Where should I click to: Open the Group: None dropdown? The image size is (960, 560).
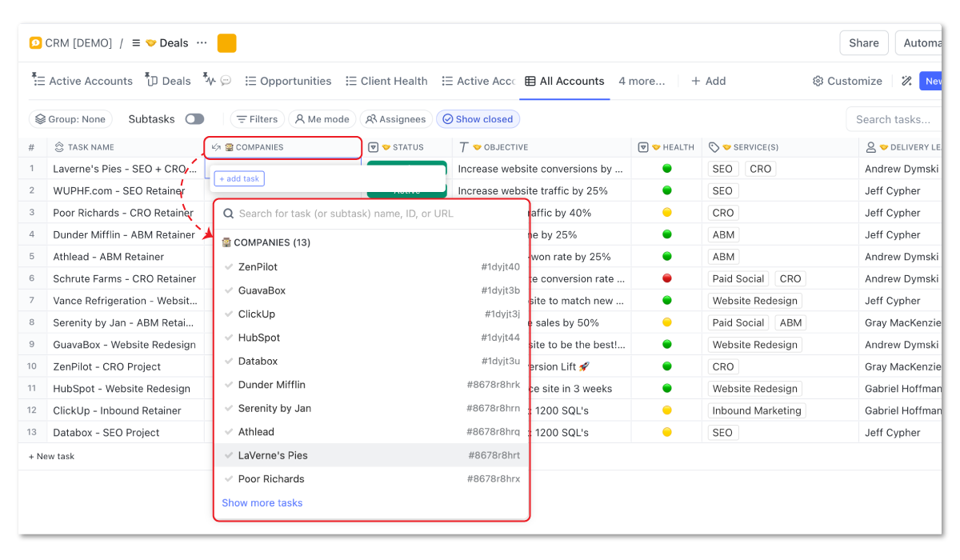(70, 118)
